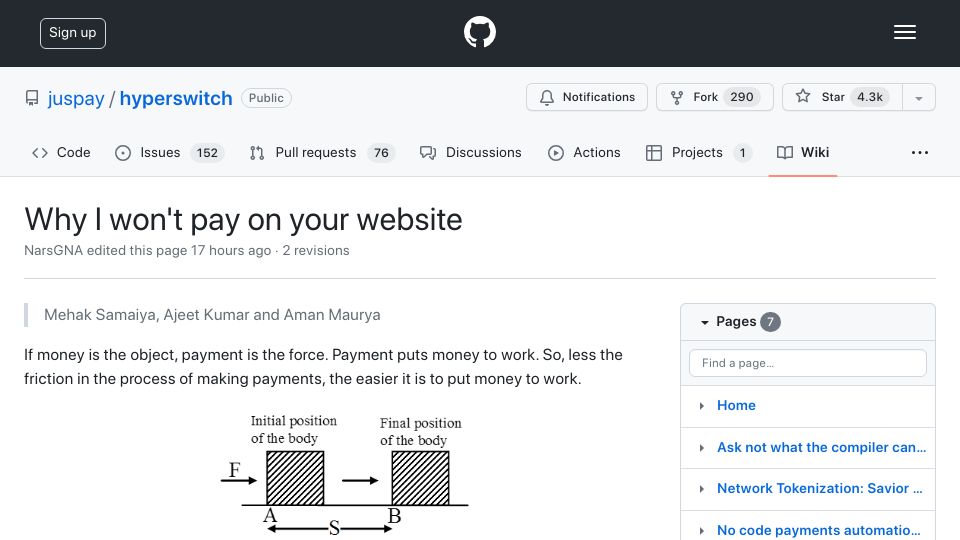The image size is (960, 540).
Task: Click the Public visibility label
Action: [x=266, y=98]
